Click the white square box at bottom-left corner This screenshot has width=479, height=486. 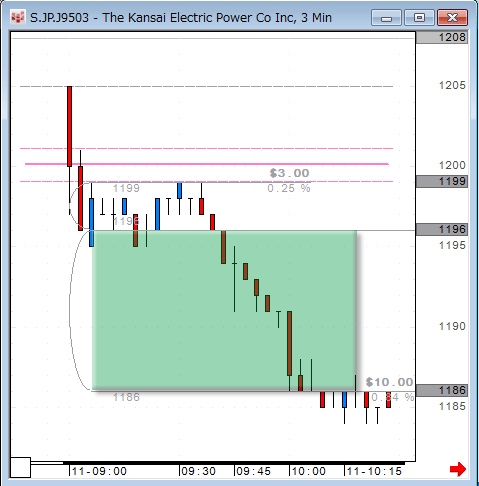point(20,467)
